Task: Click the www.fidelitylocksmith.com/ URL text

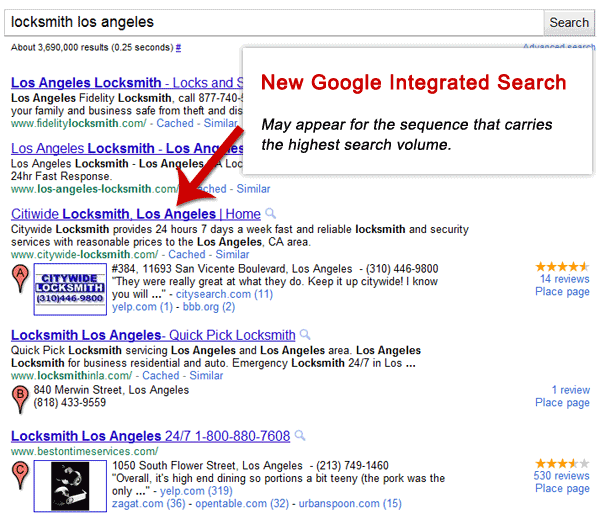Action: (x=78, y=123)
